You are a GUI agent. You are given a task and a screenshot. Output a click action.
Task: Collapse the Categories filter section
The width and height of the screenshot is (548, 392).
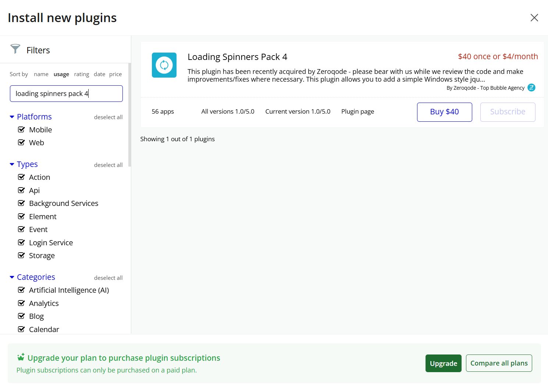tap(12, 277)
